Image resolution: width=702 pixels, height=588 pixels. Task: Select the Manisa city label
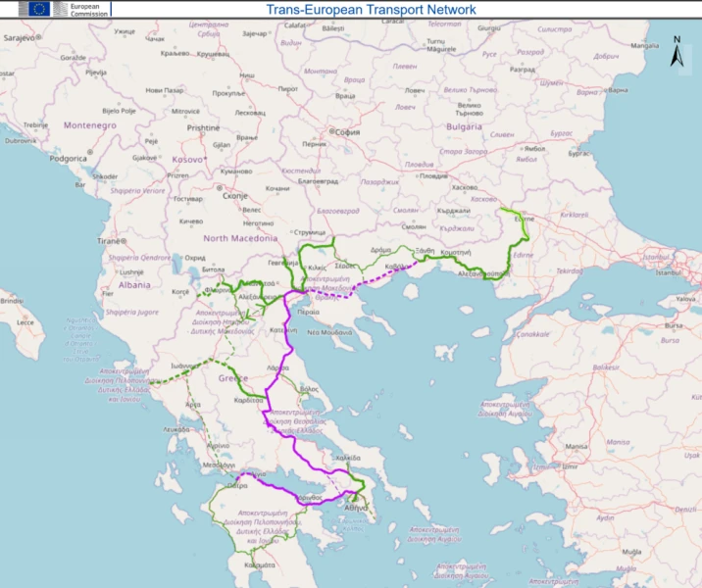pyautogui.click(x=577, y=446)
